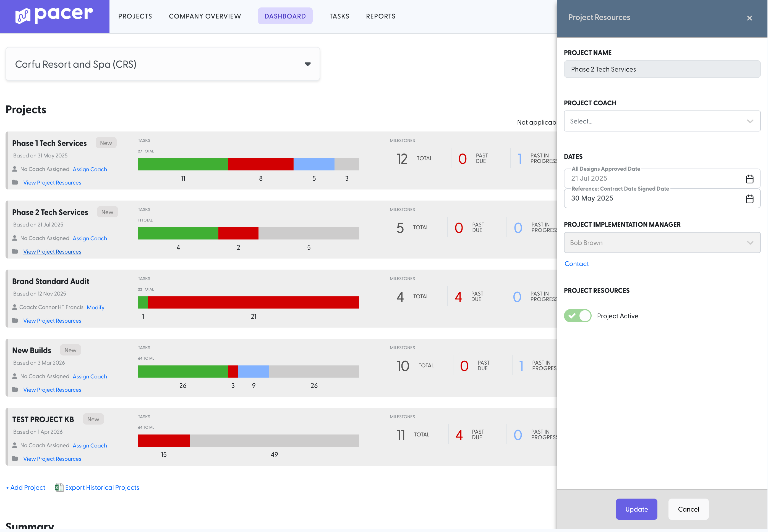Screen dimensions: 768x532
Task: Switch to the TASKS tab
Action: pos(339,16)
